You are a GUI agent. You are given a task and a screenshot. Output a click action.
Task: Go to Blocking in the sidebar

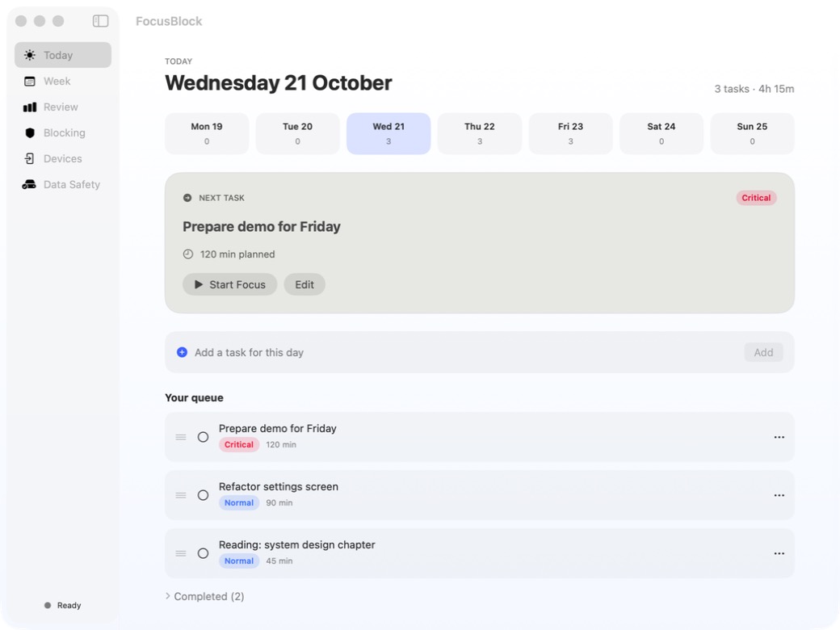click(x=63, y=132)
